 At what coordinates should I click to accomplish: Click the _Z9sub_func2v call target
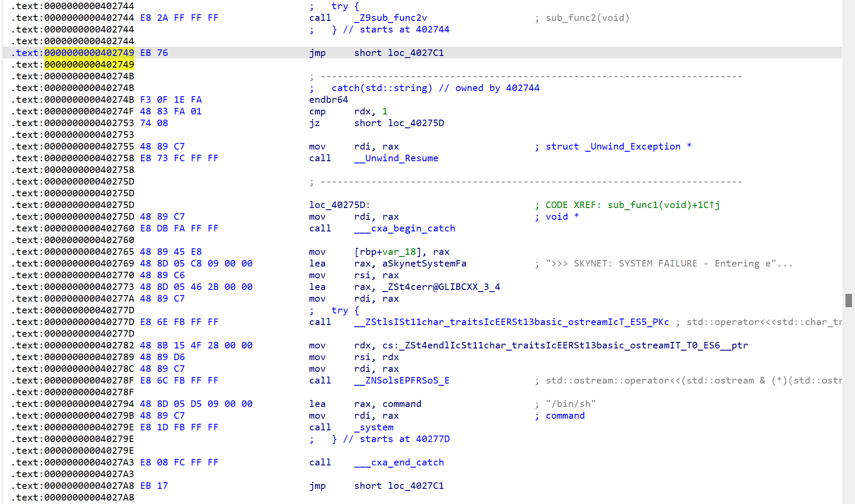[390, 18]
